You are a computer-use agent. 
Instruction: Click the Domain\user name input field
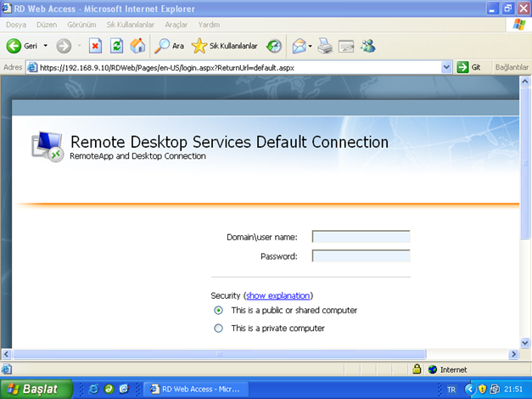click(x=361, y=236)
